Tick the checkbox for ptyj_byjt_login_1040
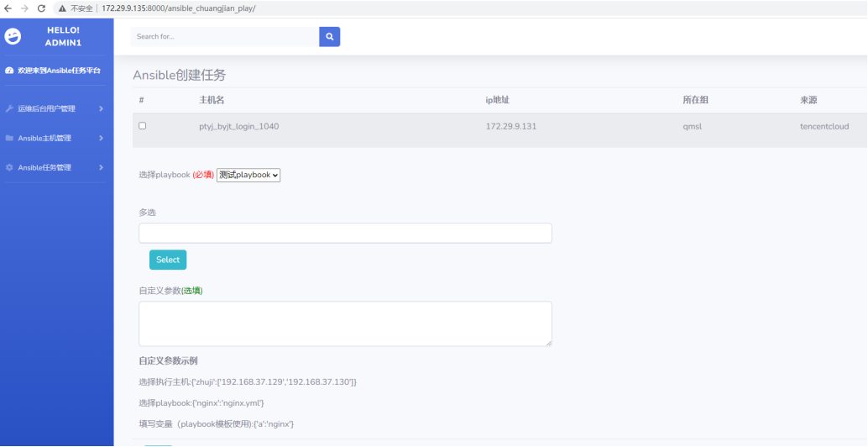This screenshot has height=447, width=868. pyautogui.click(x=142, y=126)
